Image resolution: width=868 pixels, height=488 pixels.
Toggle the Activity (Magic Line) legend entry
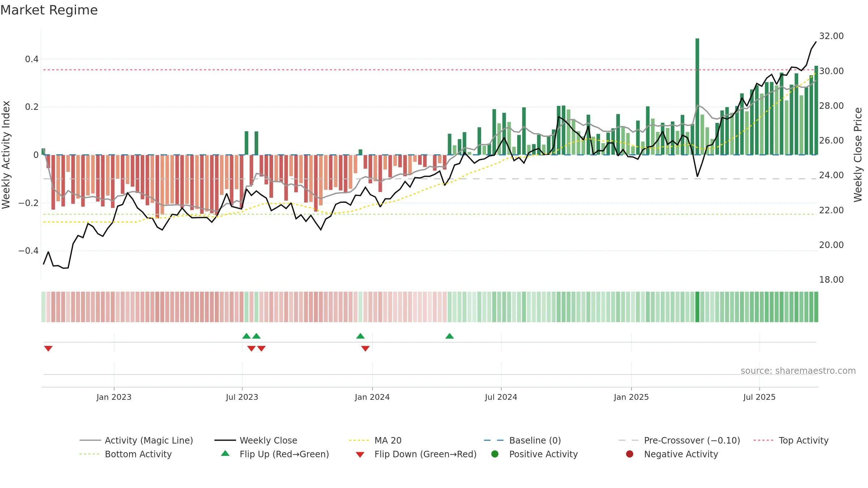136,440
